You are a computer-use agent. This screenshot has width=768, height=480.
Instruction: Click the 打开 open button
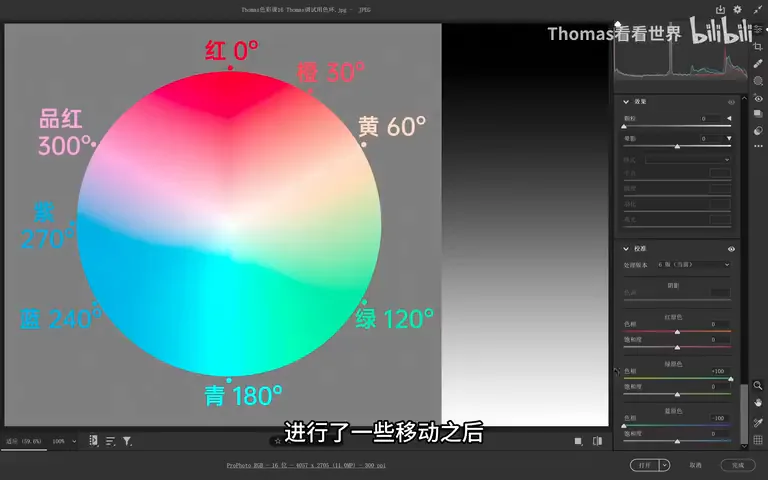coord(645,465)
